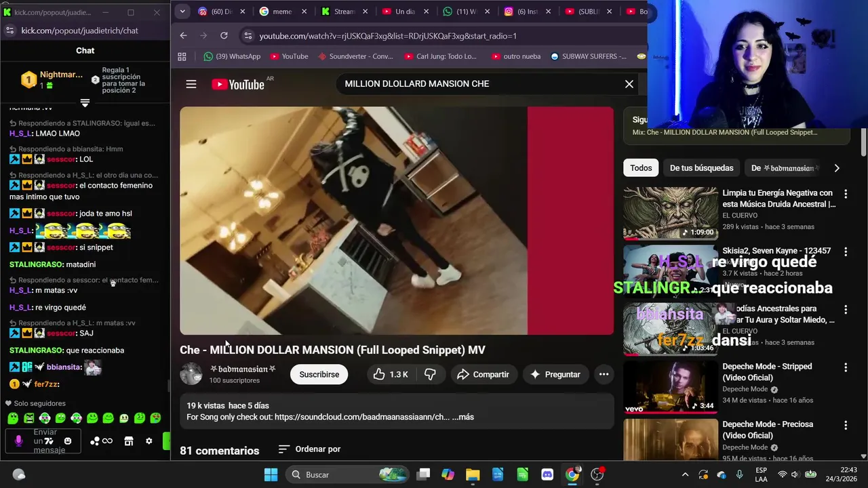The width and height of the screenshot is (868, 488).
Task: Activate the purple microphone icon in chat
Action: [18, 441]
